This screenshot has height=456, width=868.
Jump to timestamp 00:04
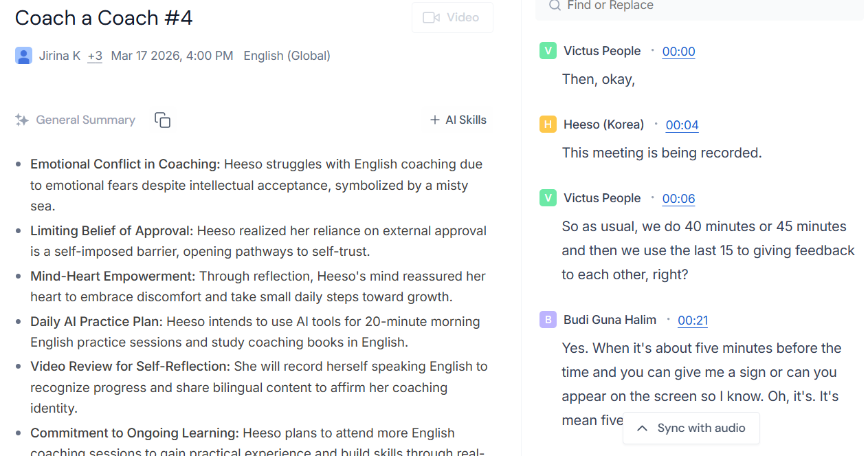tap(682, 125)
